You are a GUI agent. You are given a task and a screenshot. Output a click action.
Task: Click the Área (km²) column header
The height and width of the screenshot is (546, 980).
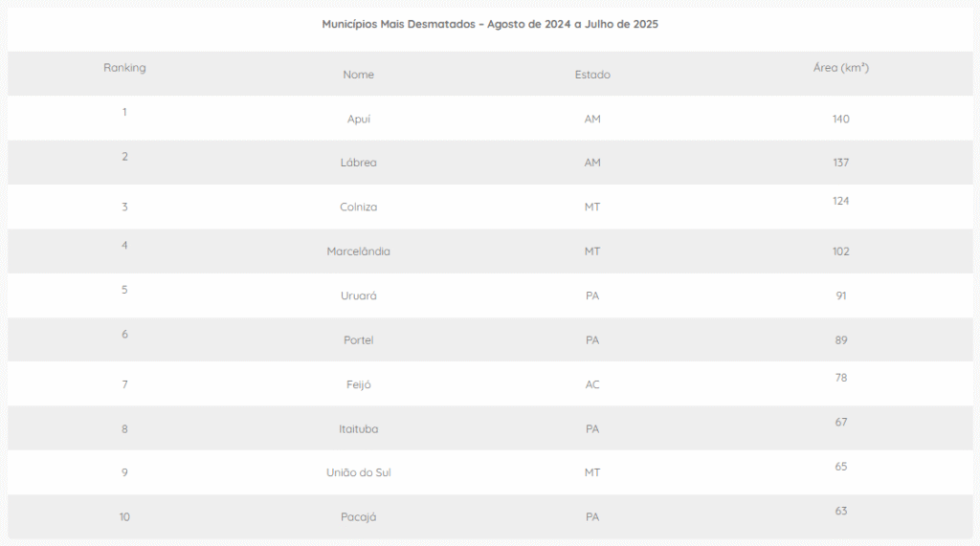coord(841,68)
